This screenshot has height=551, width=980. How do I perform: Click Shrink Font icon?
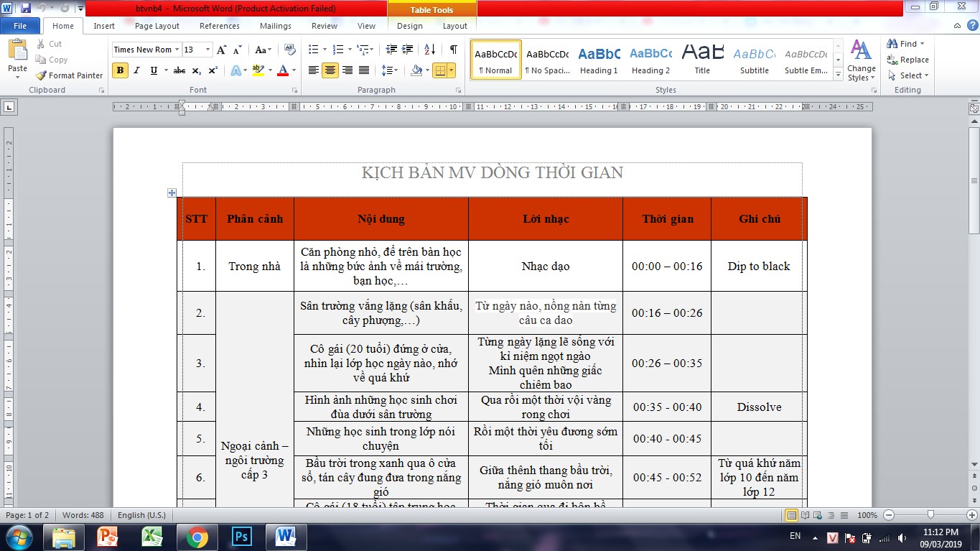pyautogui.click(x=237, y=50)
